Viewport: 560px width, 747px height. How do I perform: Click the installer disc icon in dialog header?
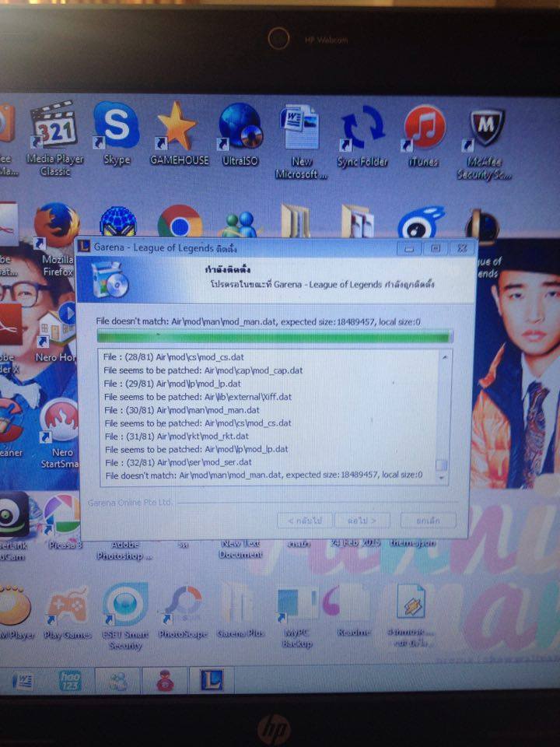tap(109, 279)
